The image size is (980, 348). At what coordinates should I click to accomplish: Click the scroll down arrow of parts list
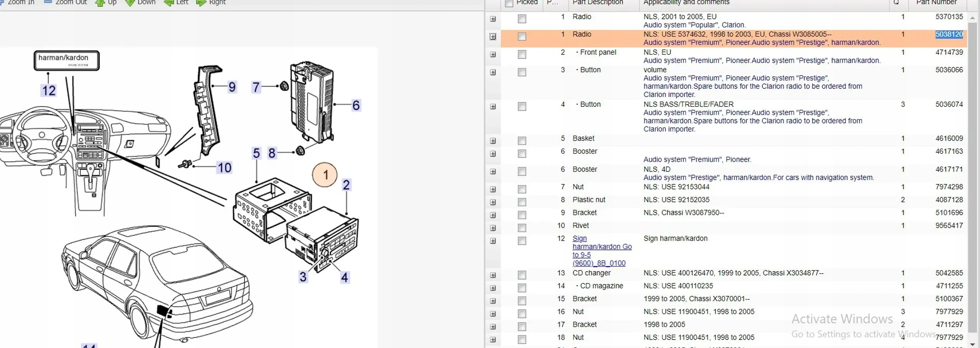pos(972,344)
